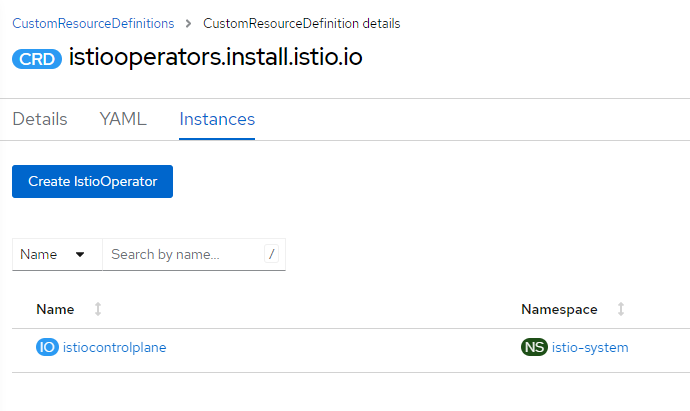This screenshot has height=411, width=690.
Task: Click the CustomResourceDefinition details breadcrumb text
Action: click(x=301, y=23)
